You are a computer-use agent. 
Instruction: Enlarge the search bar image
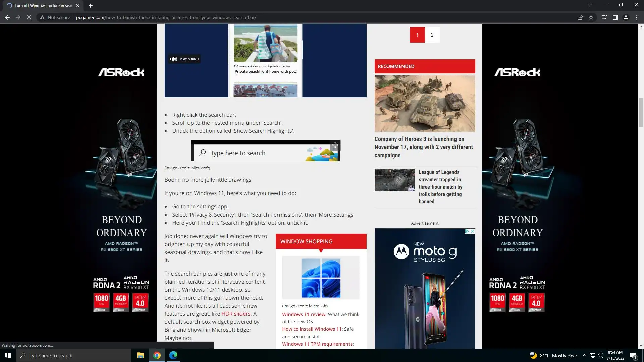click(335, 145)
